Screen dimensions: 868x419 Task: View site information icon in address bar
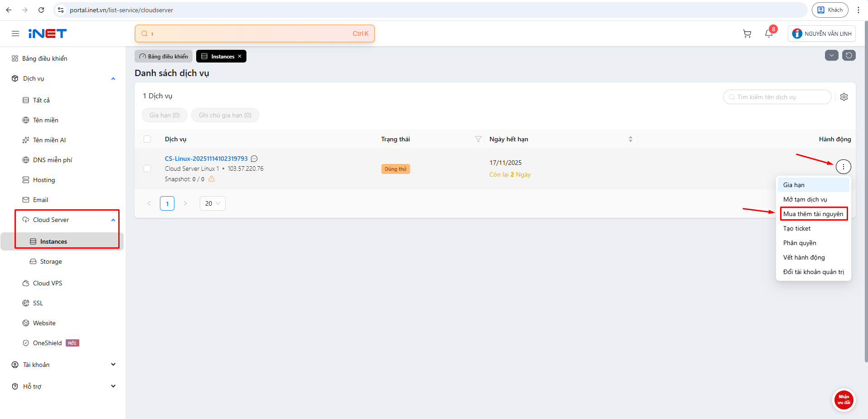[x=61, y=10]
